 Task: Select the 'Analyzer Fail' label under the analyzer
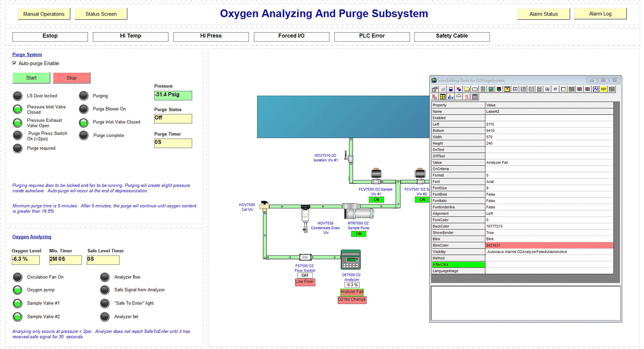click(x=352, y=292)
